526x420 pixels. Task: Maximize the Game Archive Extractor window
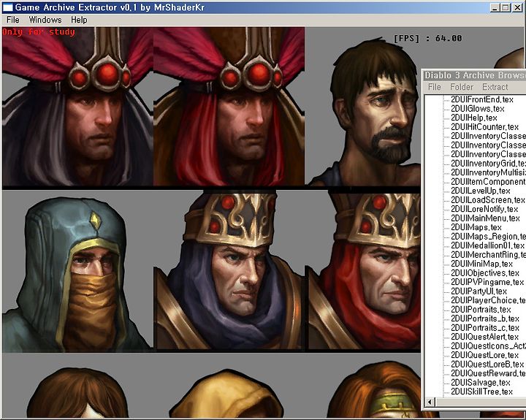coord(506,7)
